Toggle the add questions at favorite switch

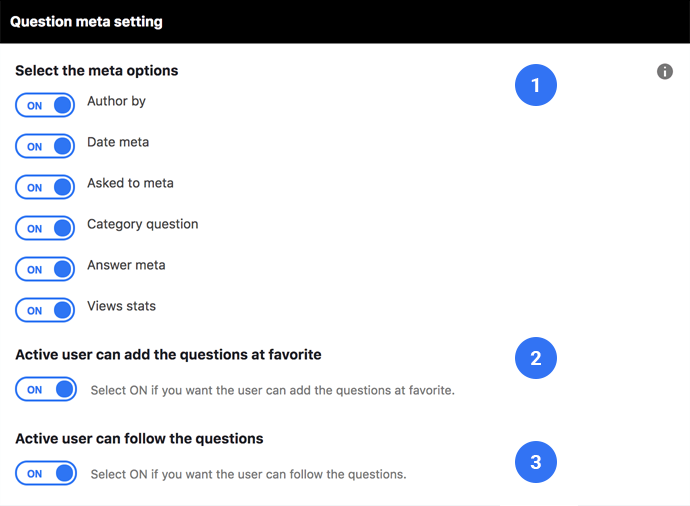46,389
